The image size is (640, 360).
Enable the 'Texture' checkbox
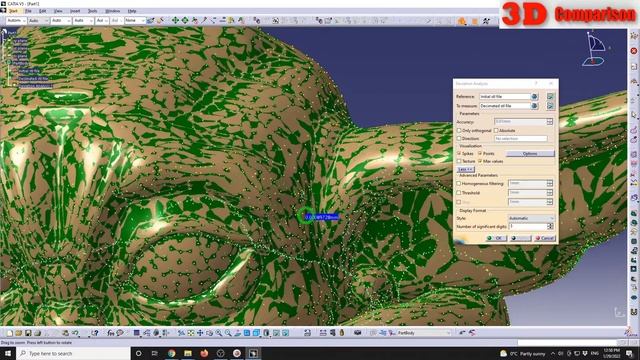pos(459,161)
